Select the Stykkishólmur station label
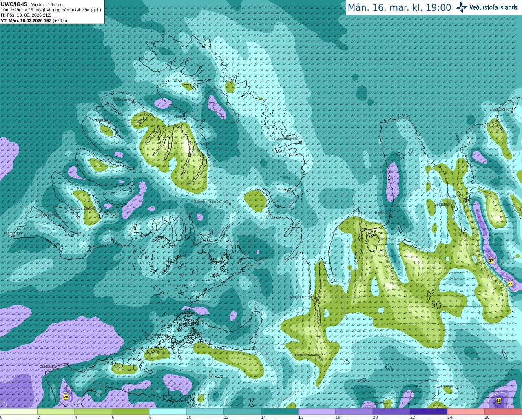 point(156,334)
